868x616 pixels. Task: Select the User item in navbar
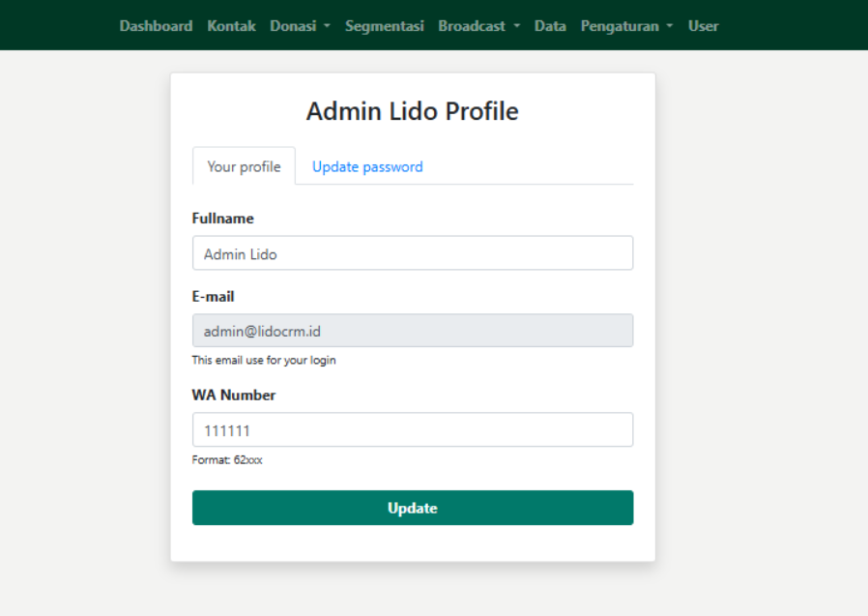pyautogui.click(x=703, y=26)
